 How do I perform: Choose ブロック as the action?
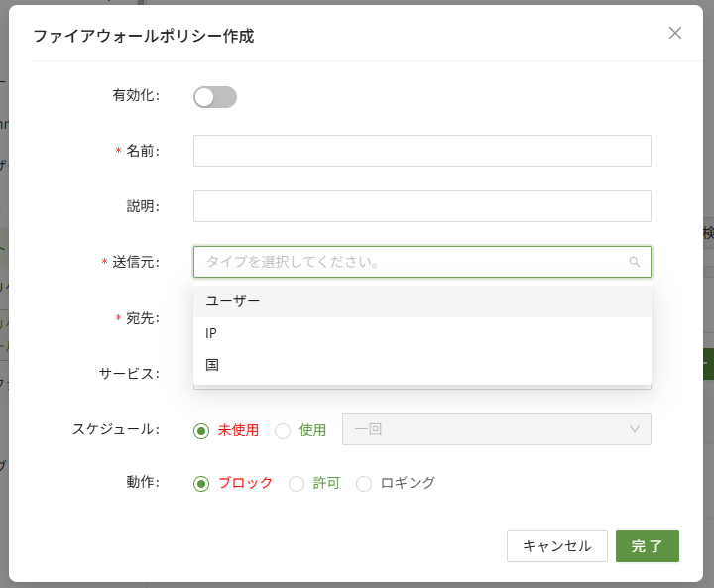pos(201,484)
